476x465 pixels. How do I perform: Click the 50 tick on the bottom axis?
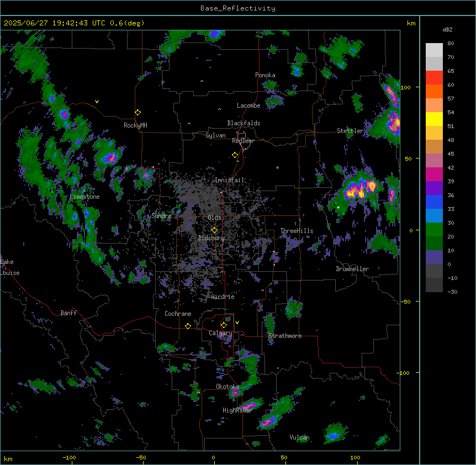283,458
